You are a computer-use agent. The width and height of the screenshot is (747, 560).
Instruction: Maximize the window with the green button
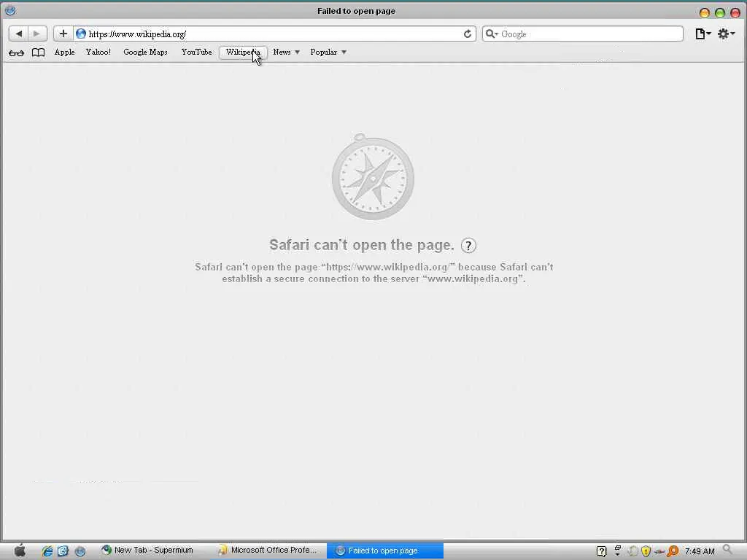720,13
